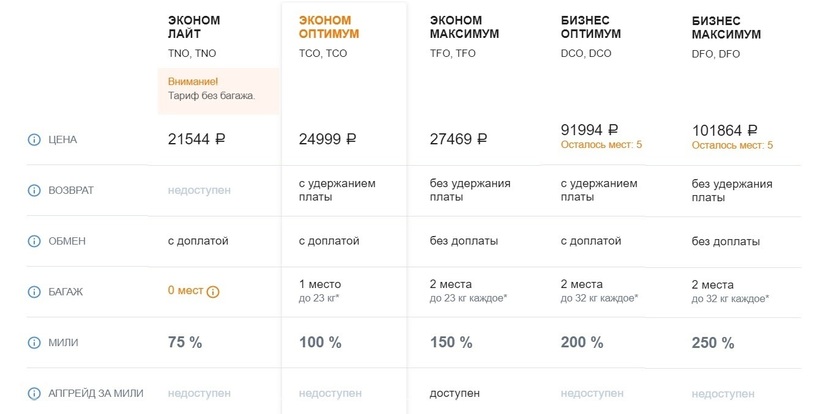Pick the БИЗНЕС ОПТИМУМ fare header

click(x=592, y=27)
